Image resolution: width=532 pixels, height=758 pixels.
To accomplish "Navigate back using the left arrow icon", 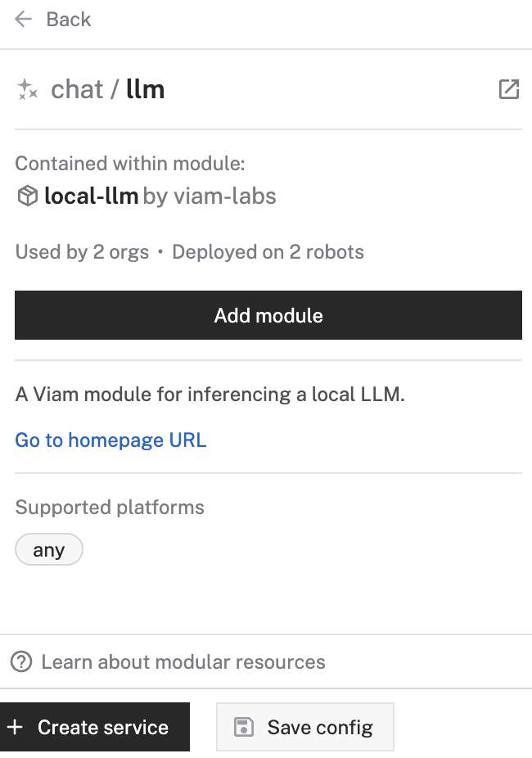I will click(23, 19).
